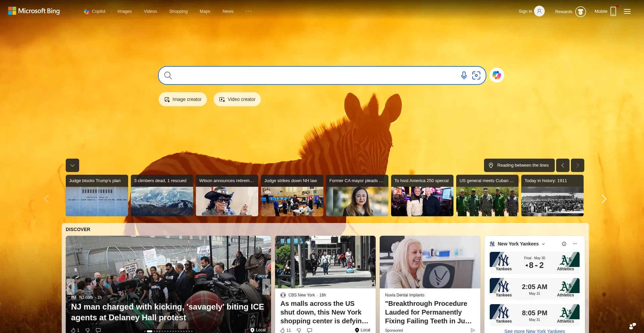
Task: Click the ad choices icon on Nuvia card
Action: [473, 330]
